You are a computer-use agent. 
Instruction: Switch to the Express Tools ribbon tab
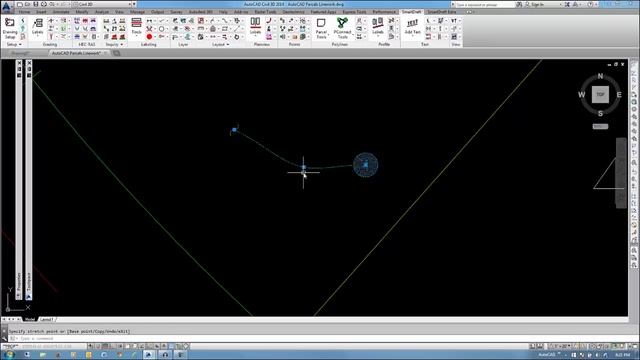tap(354, 12)
